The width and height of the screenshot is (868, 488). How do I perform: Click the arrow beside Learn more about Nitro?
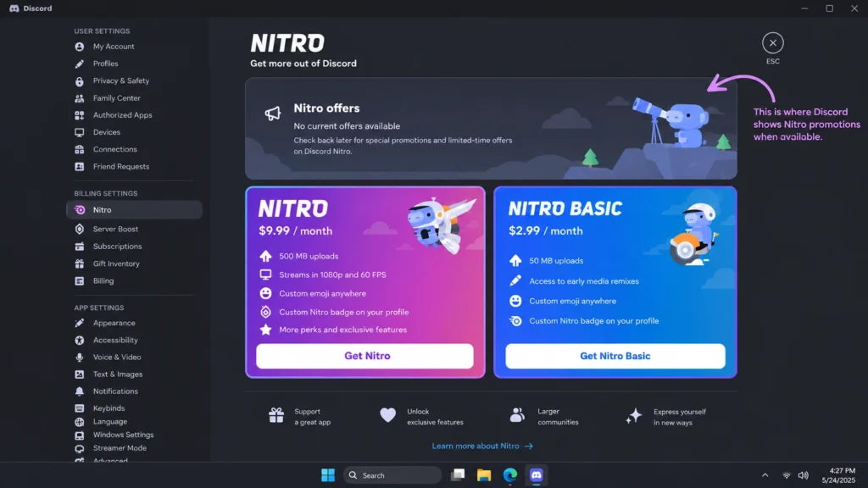[x=529, y=446]
